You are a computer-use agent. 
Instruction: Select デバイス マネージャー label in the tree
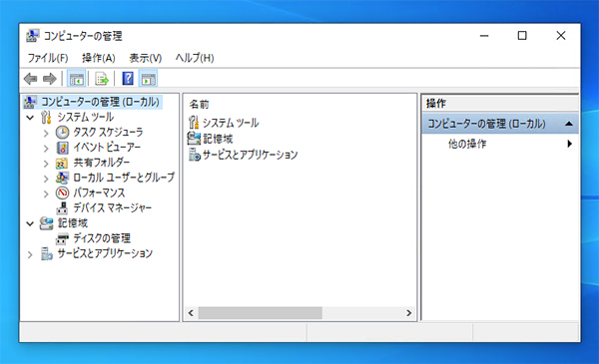click(x=112, y=208)
